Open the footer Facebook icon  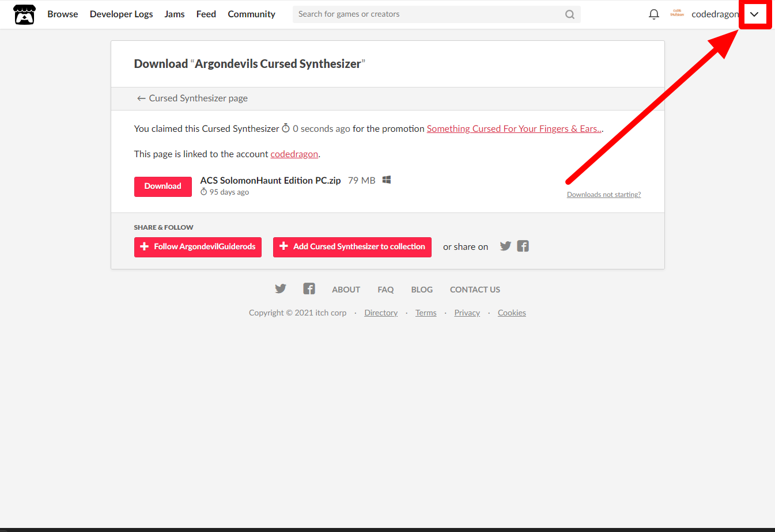pyautogui.click(x=309, y=289)
